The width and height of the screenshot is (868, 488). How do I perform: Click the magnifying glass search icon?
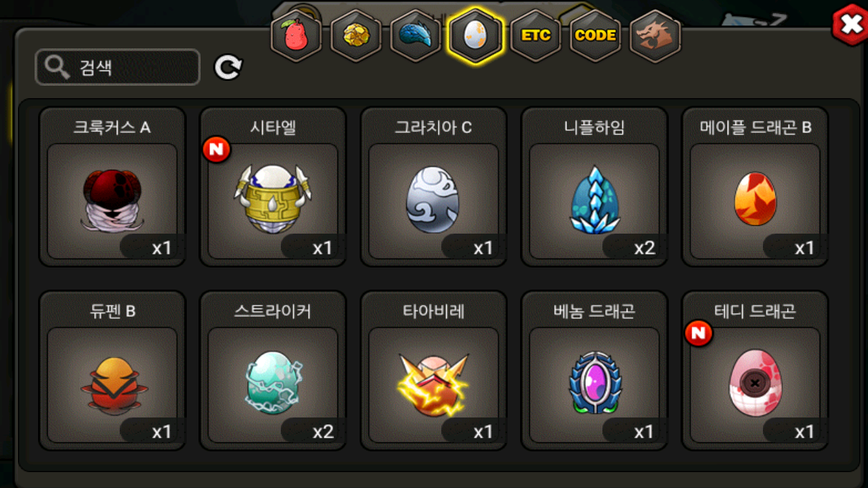[57, 67]
